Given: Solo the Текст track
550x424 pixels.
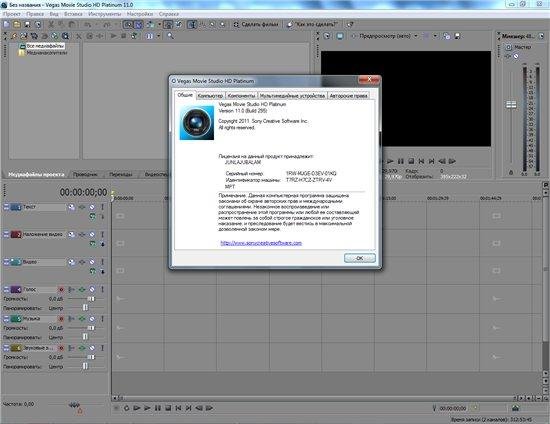Looking at the screenshot, I should 102,207.
